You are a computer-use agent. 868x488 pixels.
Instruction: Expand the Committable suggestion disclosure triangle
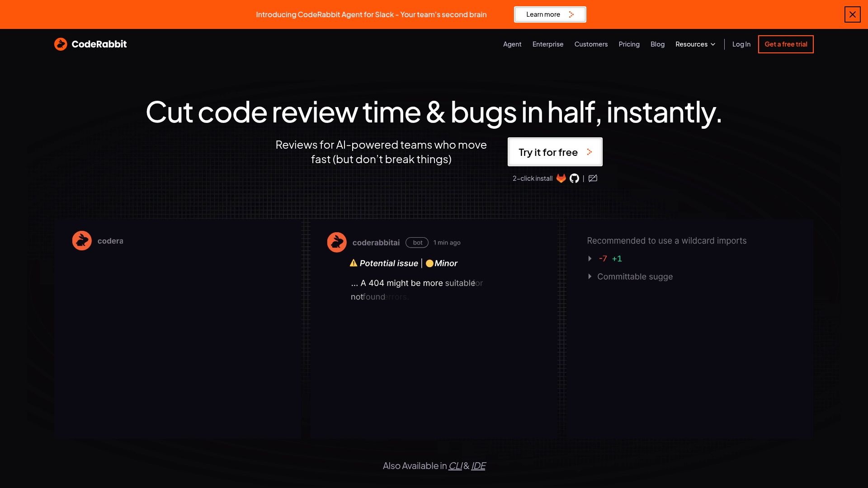tap(590, 276)
